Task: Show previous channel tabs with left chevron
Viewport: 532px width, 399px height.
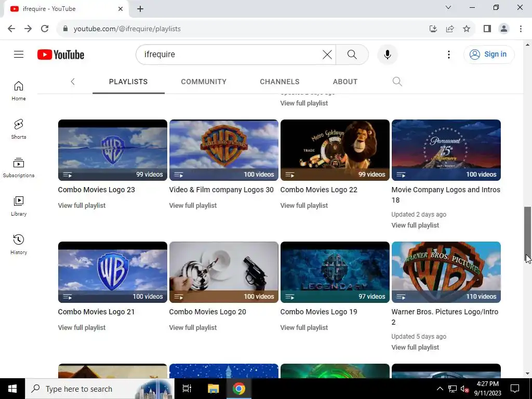Action: coord(73,82)
